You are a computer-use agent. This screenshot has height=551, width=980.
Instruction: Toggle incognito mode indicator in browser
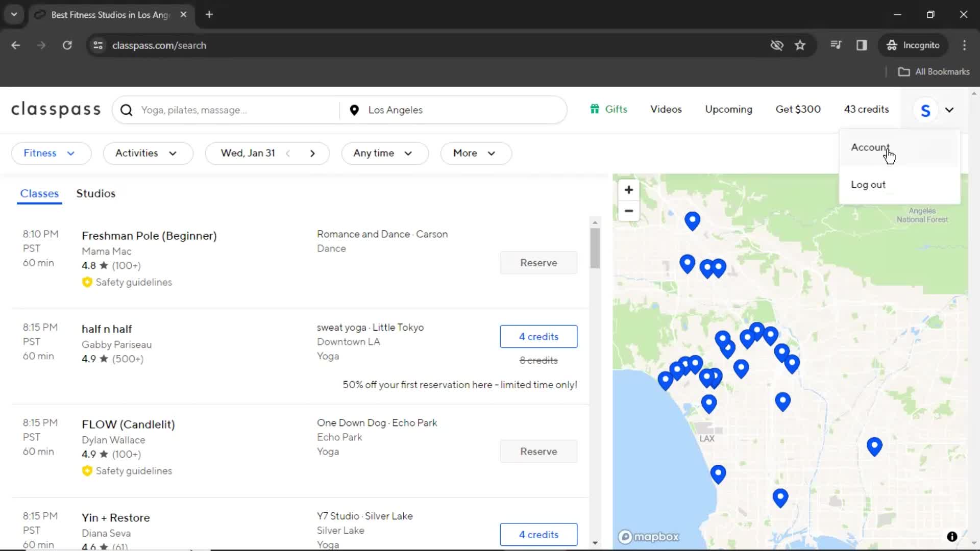coord(913,45)
